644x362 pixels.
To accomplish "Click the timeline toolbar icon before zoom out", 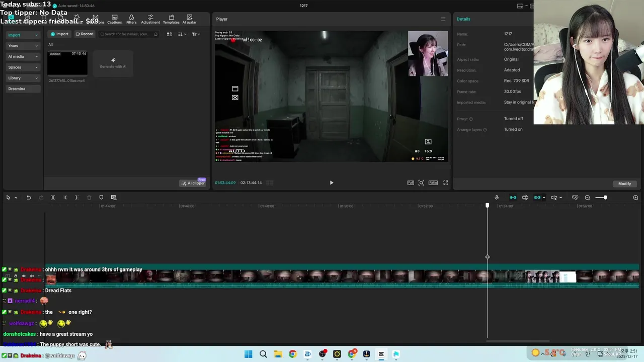I will [575, 198].
